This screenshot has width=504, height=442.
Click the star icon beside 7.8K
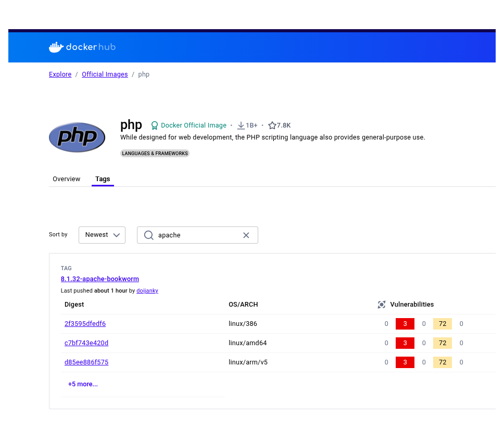[x=272, y=125]
